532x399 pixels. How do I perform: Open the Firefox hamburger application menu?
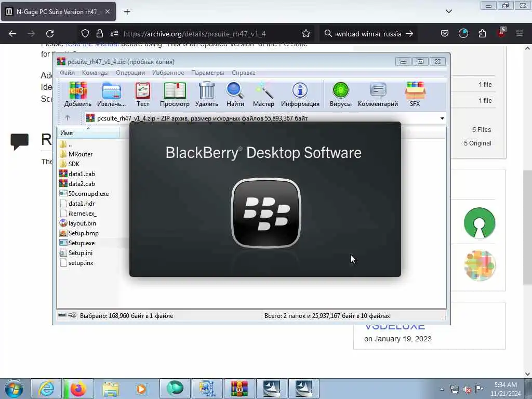pyautogui.click(x=520, y=33)
